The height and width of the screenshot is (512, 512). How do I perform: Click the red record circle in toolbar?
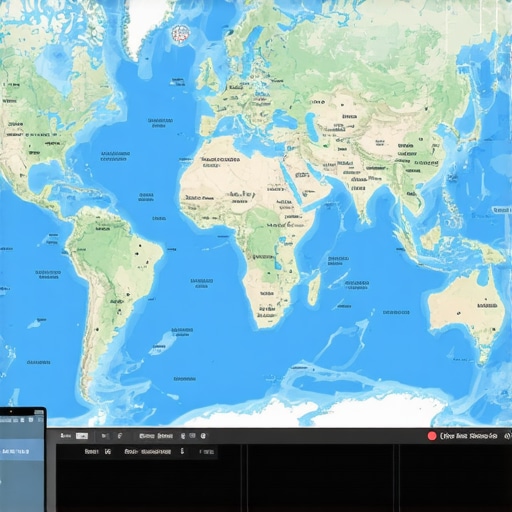click(432, 436)
